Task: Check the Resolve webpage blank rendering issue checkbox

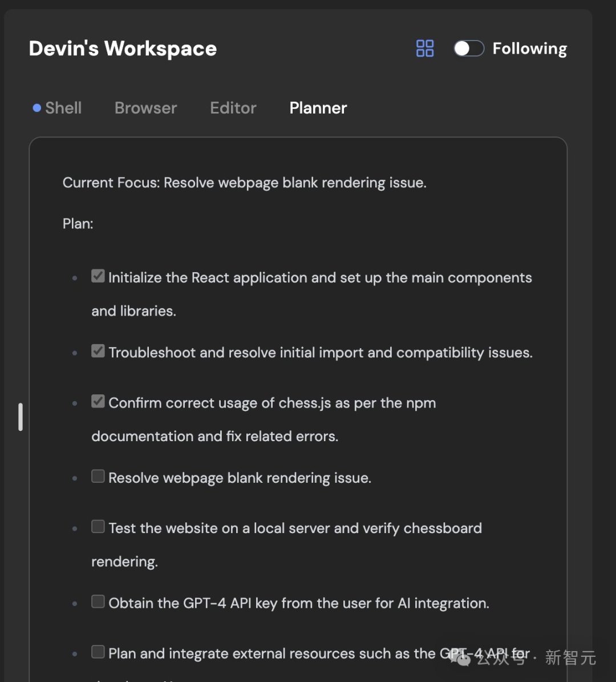Action: (x=98, y=477)
